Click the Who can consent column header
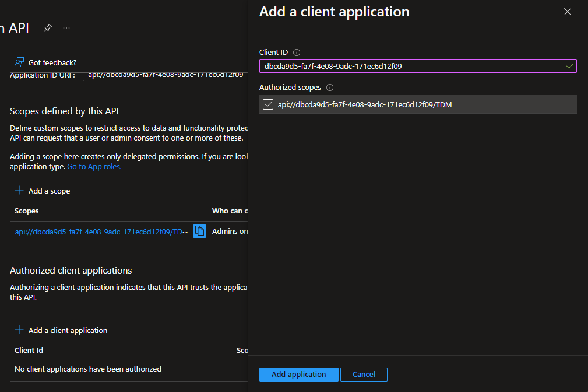Image resolution: width=588 pixels, height=392 pixels. (230, 211)
